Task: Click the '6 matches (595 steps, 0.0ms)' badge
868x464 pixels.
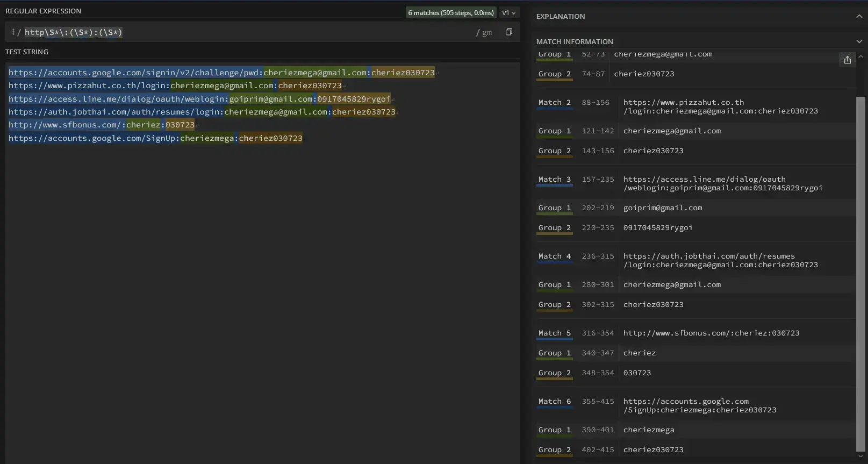Action: (x=451, y=13)
